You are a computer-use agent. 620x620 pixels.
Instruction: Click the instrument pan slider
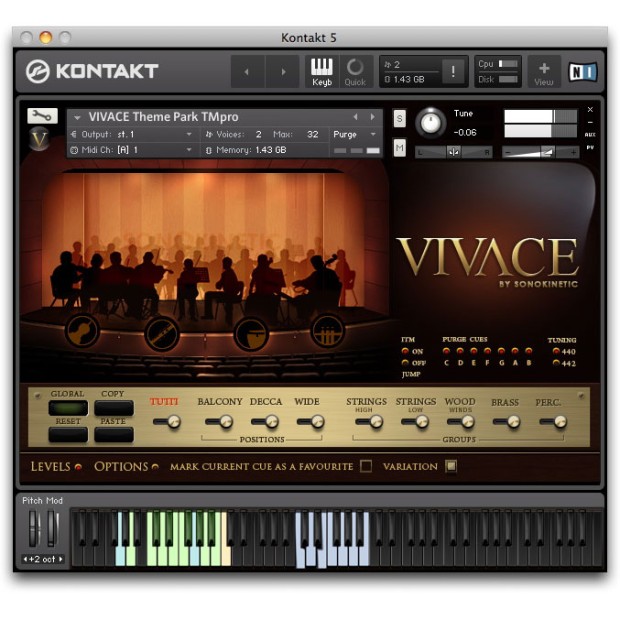(454, 152)
